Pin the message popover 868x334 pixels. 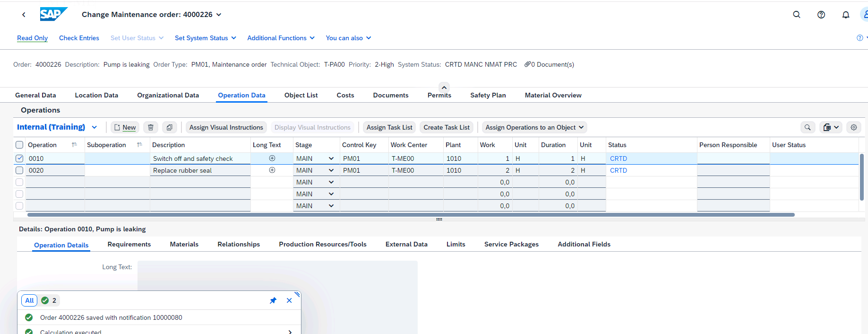[x=273, y=300]
